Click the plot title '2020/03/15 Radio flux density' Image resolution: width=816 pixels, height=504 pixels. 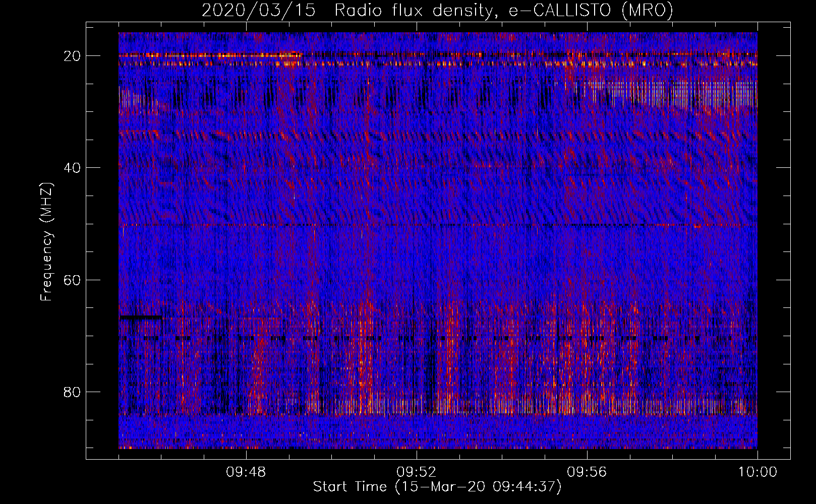[437, 10]
